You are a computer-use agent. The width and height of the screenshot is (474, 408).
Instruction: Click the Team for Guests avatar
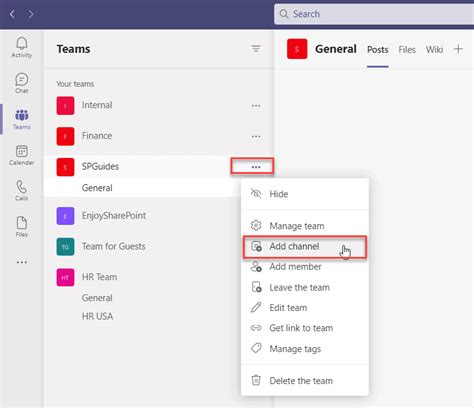[65, 246]
